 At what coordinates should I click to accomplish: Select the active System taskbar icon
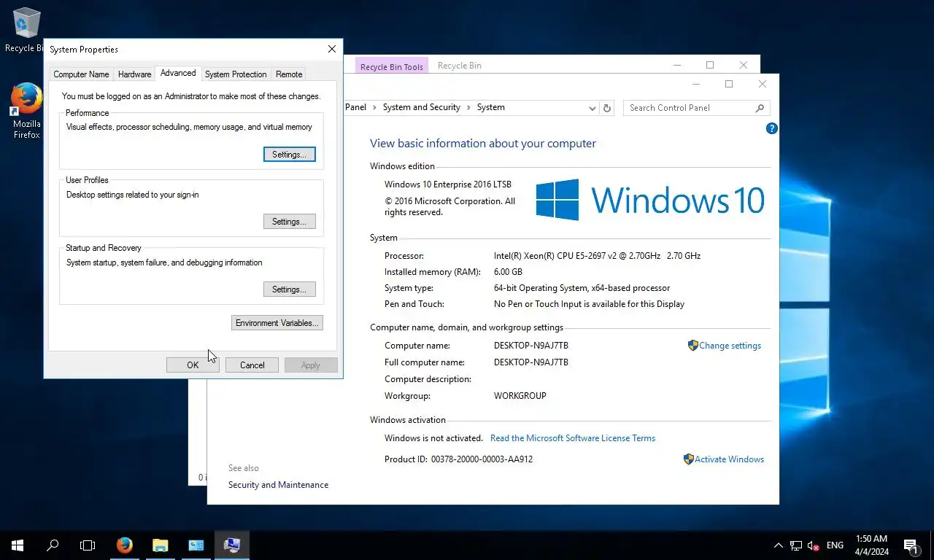(x=232, y=545)
